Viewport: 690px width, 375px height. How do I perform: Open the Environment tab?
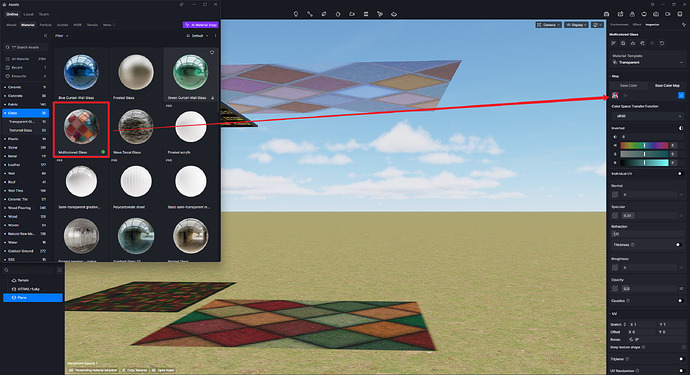(619, 25)
